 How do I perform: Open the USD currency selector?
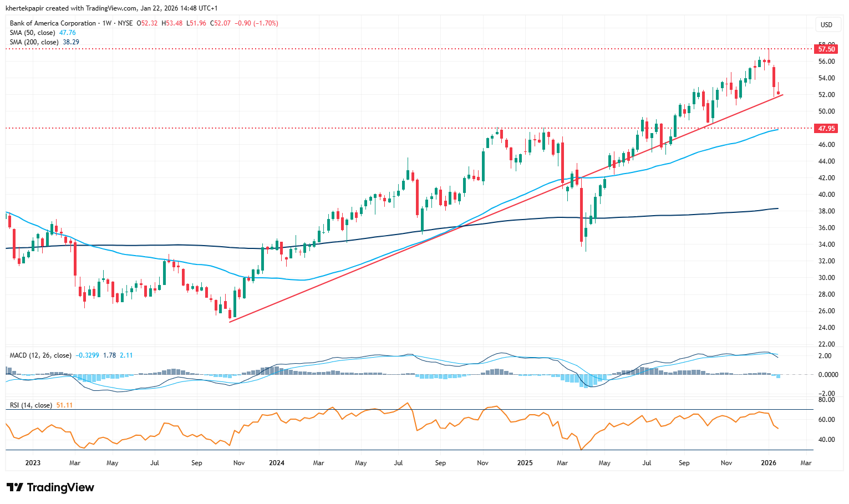826,24
